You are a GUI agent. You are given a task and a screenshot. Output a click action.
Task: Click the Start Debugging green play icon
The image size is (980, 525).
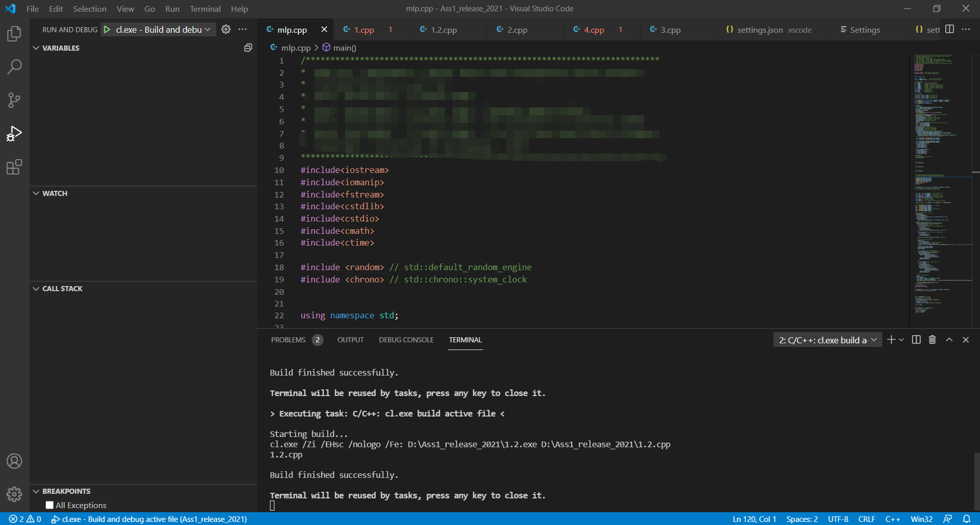tap(107, 30)
